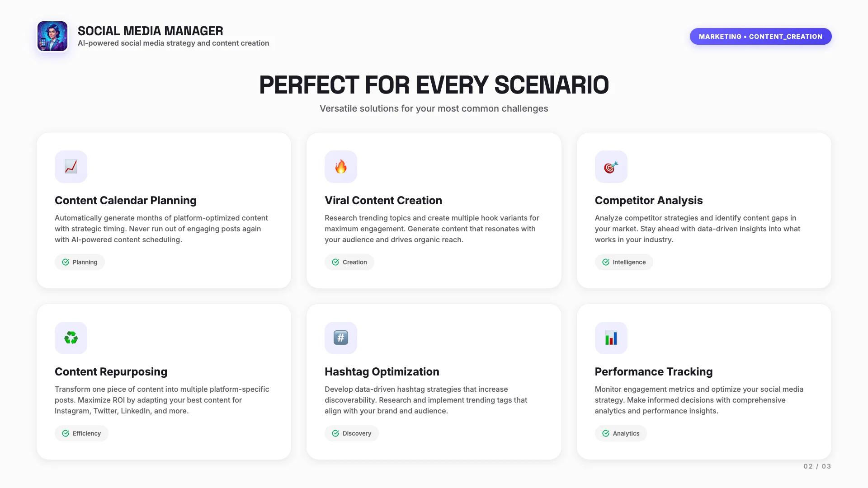Open the Viral Content Creation heading
This screenshot has height=488, width=868.
point(383,200)
